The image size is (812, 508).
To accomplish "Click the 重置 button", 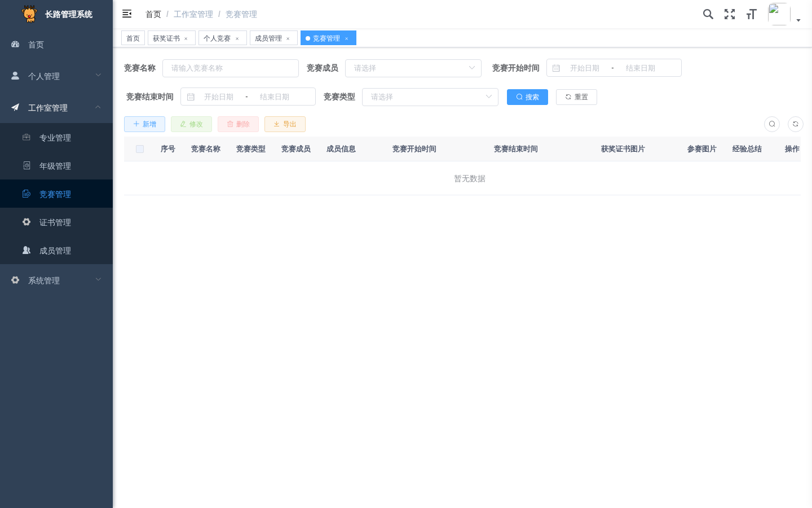I will [x=576, y=97].
